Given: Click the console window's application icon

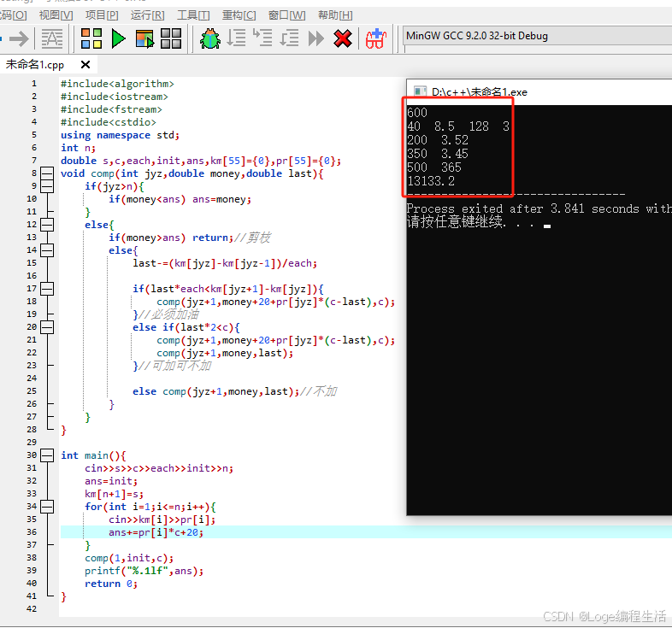Looking at the screenshot, I should click(420, 91).
